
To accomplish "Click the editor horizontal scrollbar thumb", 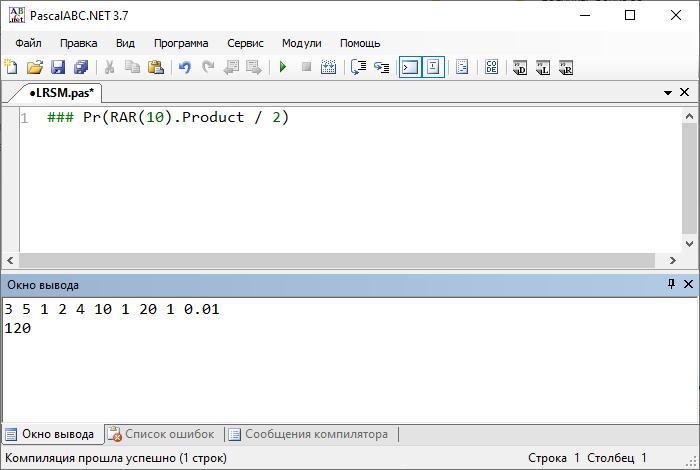I will click(337, 260).
